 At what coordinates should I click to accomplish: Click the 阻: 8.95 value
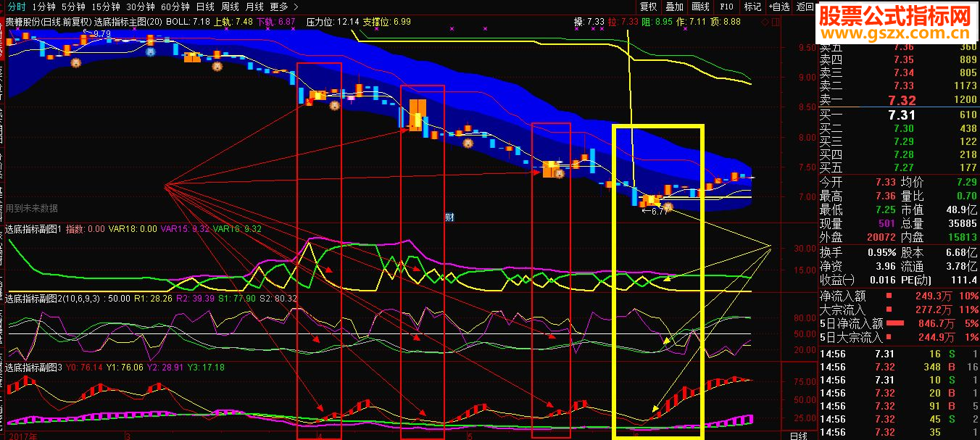click(x=658, y=22)
